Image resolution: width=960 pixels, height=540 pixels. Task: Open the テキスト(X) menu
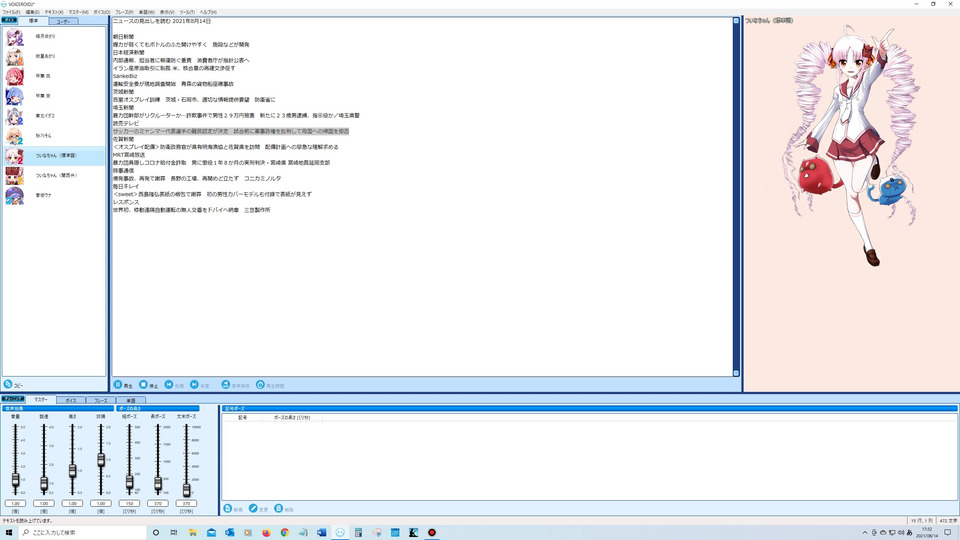pos(54,12)
